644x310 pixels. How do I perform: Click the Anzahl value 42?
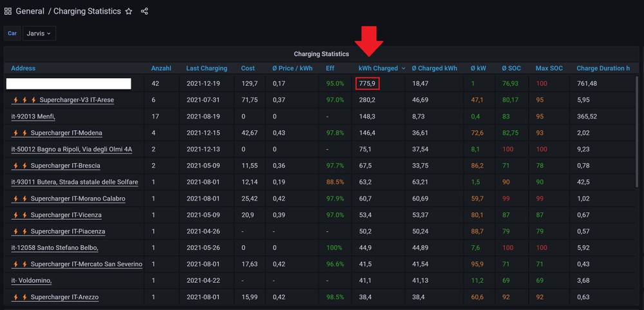(x=155, y=84)
